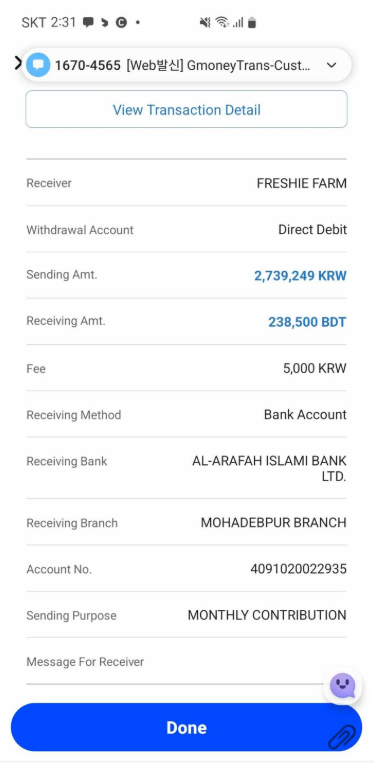Expand the SMS notification chevron
This screenshot has width=374, height=763.
click(331, 65)
